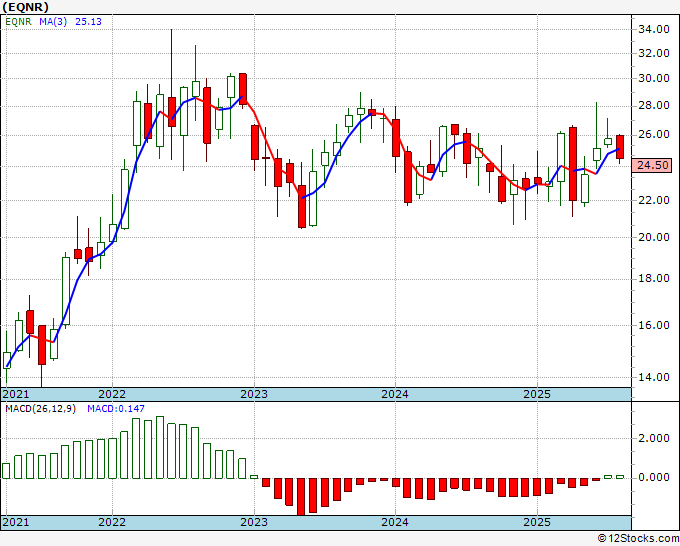
Task: Click the MACD:0.147 value label
Action: point(116,409)
